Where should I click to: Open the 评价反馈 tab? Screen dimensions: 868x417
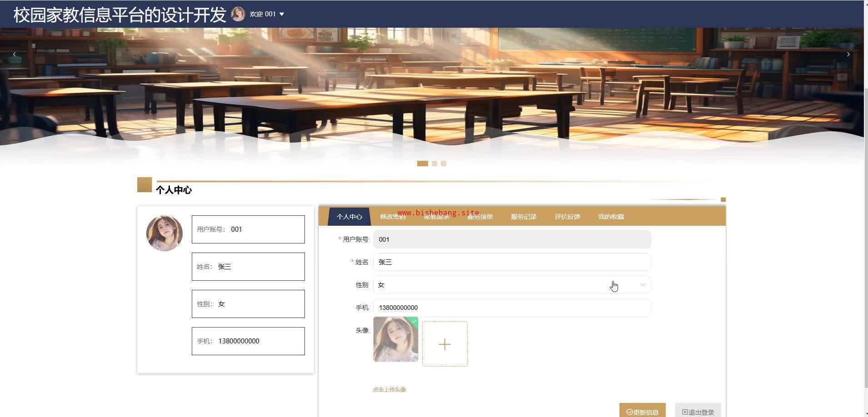coord(567,217)
